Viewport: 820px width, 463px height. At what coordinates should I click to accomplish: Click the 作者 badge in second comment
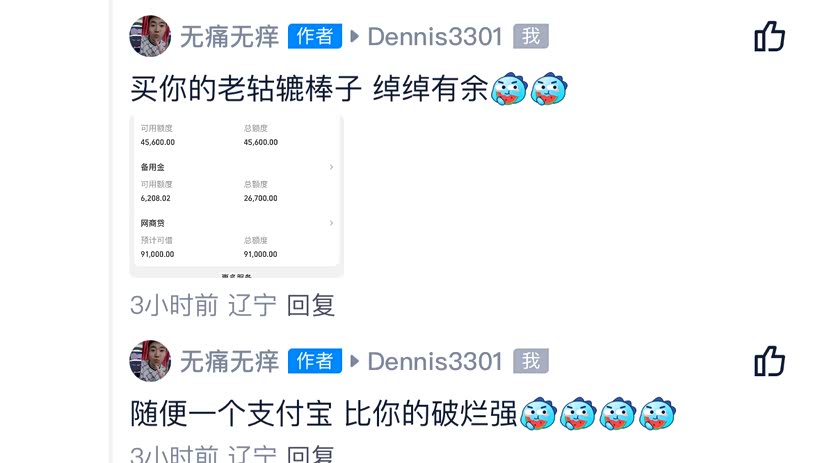point(315,361)
